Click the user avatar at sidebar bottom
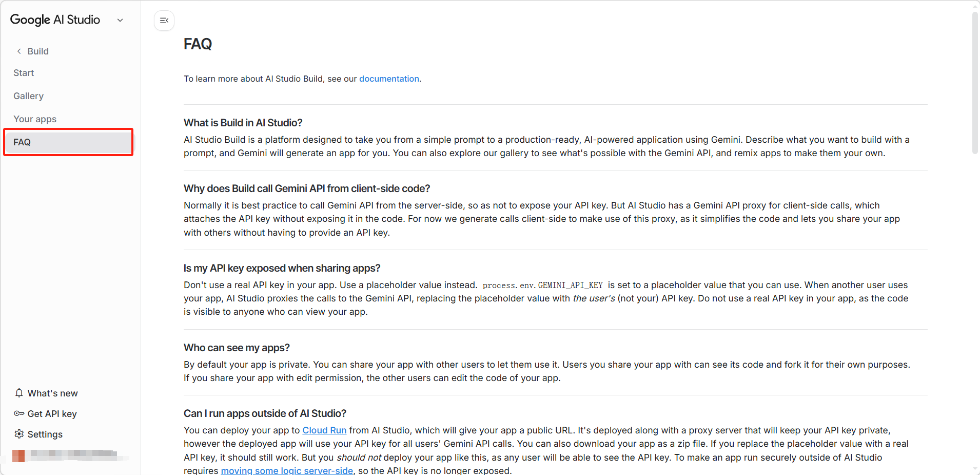 [18, 455]
